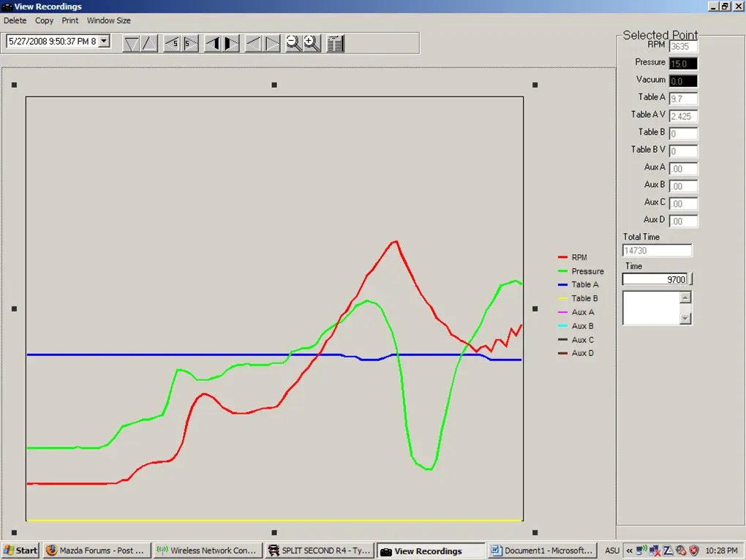Open the Windows Start button
The height and width of the screenshot is (560, 746).
click(x=20, y=550)
